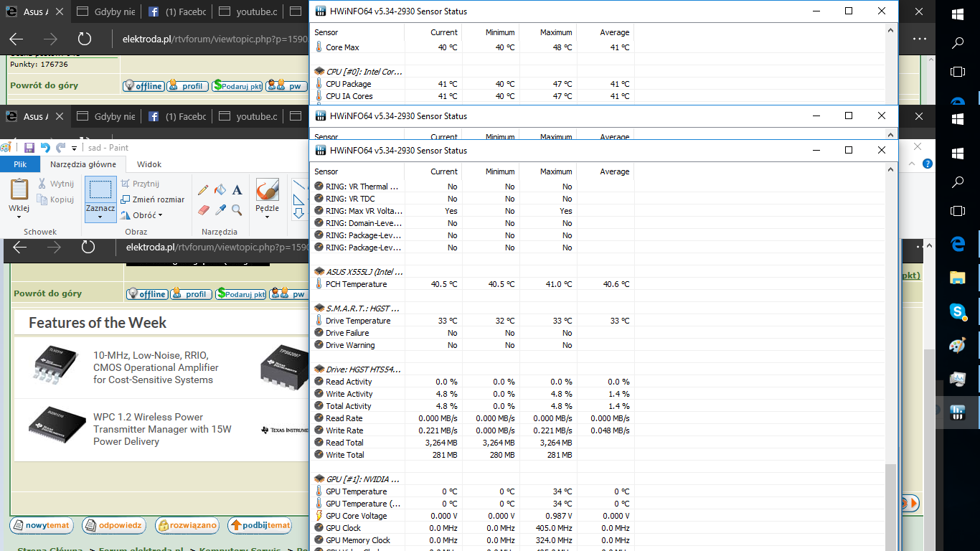
Task: Click the round gauge icon beside Read Rate
Action: pyautogui.click(x=319, y=418)
